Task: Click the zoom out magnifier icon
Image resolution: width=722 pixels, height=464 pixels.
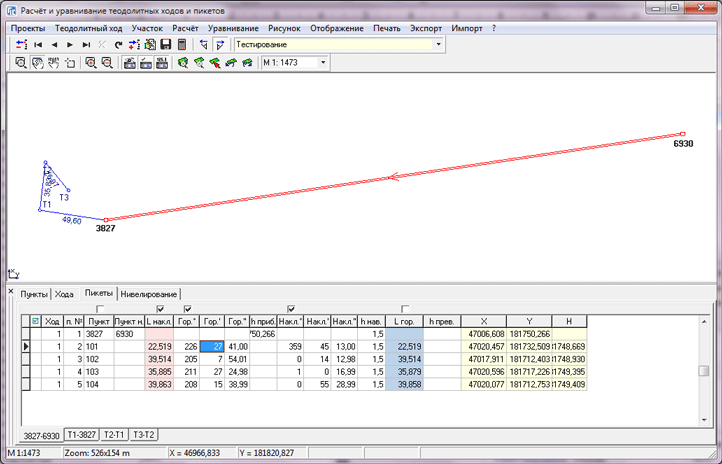Action: (x=107, y=63)
